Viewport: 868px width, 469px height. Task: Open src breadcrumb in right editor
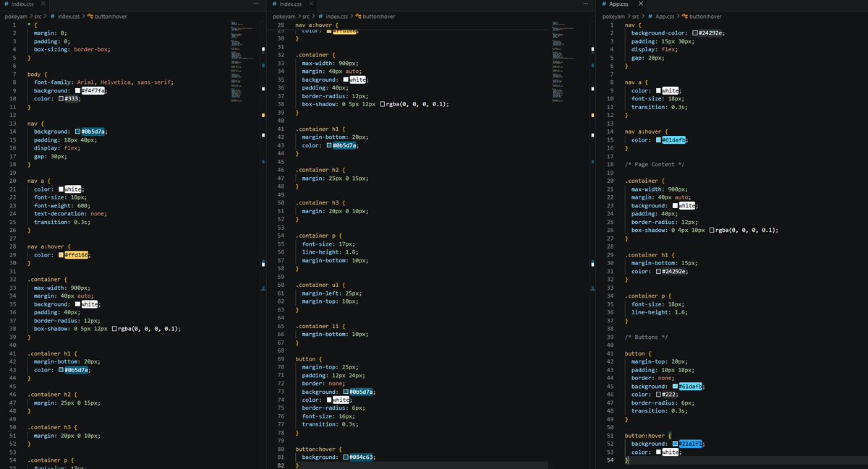pos(636,15)
